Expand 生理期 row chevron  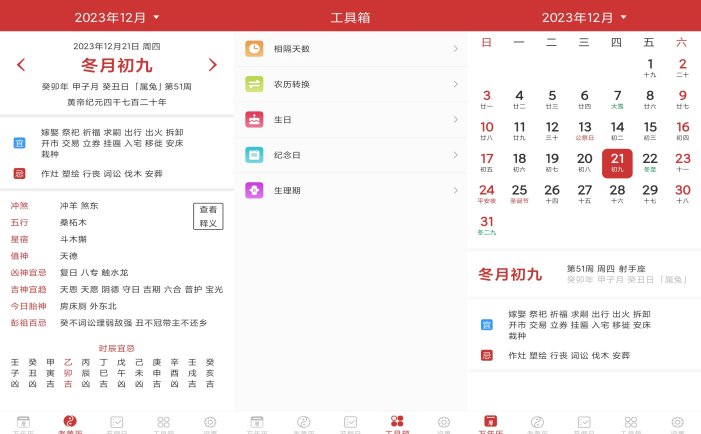point(456,190)
